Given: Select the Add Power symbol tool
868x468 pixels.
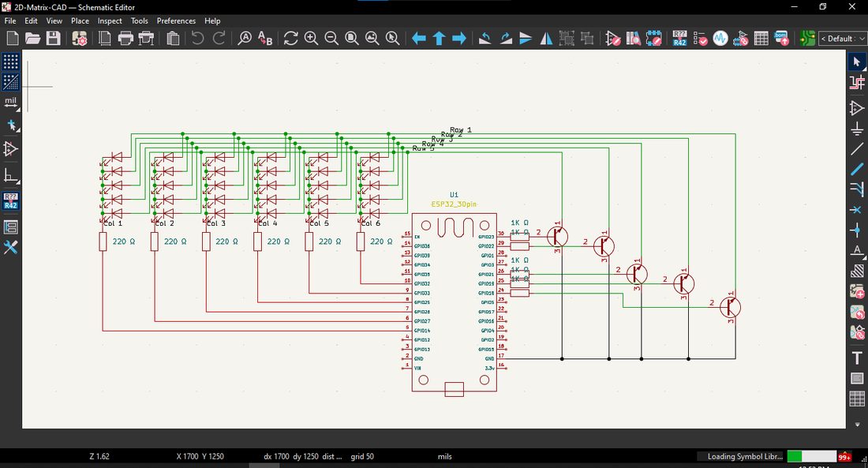Looking at the screenshot, I should [x=857, y=129].
